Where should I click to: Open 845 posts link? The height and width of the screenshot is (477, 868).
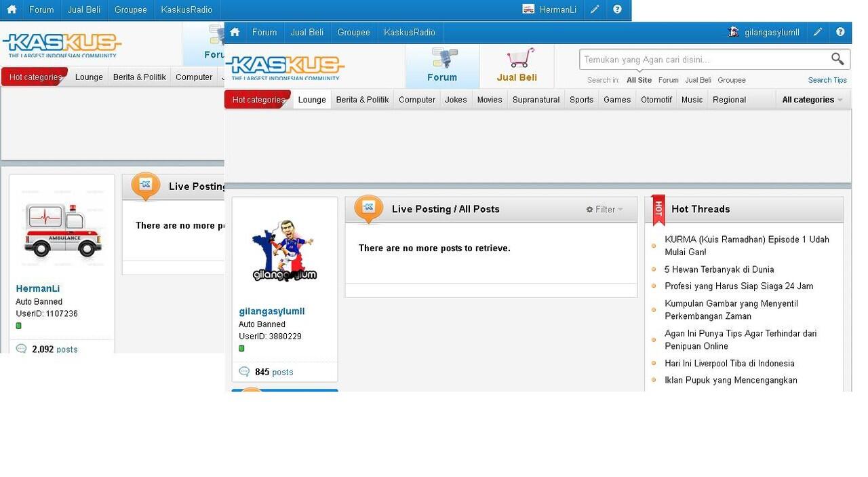pos(274,372)
